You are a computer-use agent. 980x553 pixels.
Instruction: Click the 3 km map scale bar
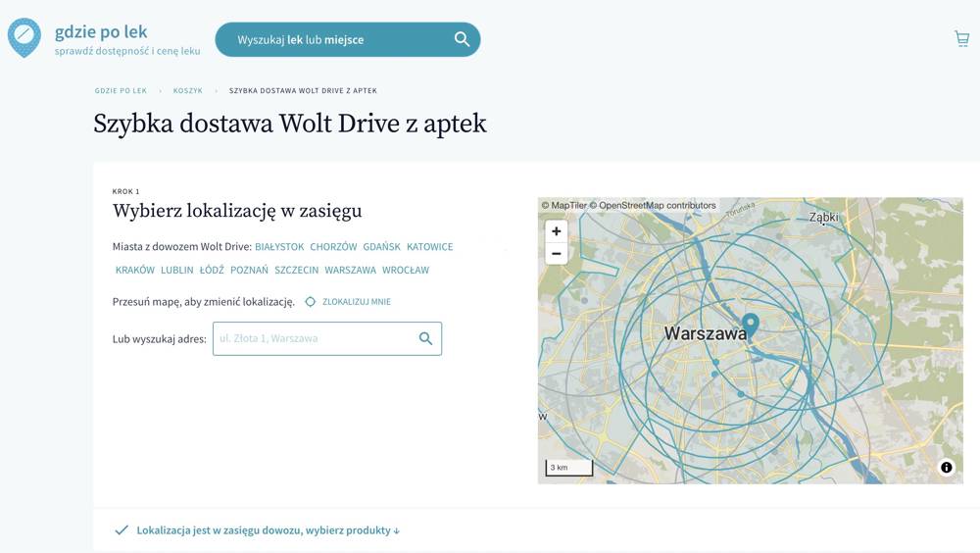pos(568,468)
